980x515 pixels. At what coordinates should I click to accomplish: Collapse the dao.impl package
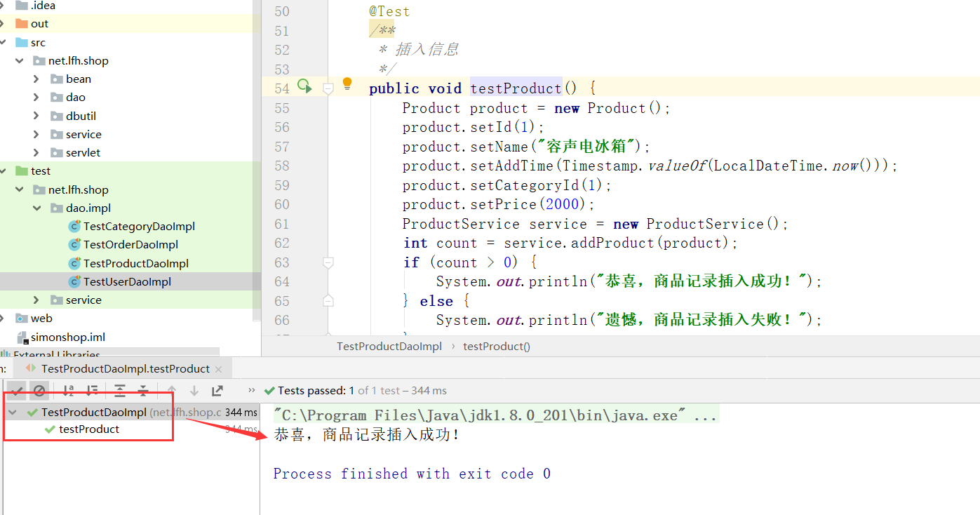point(36,208)
